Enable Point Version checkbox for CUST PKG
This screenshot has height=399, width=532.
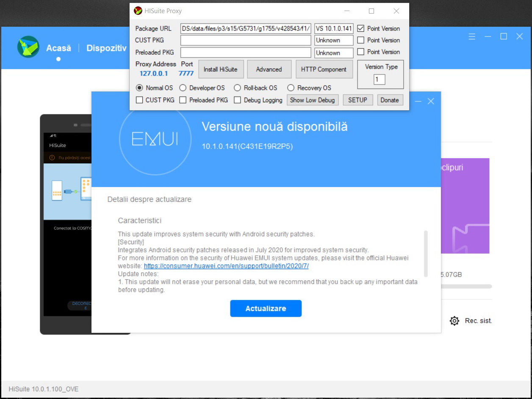tap(361, 40)
